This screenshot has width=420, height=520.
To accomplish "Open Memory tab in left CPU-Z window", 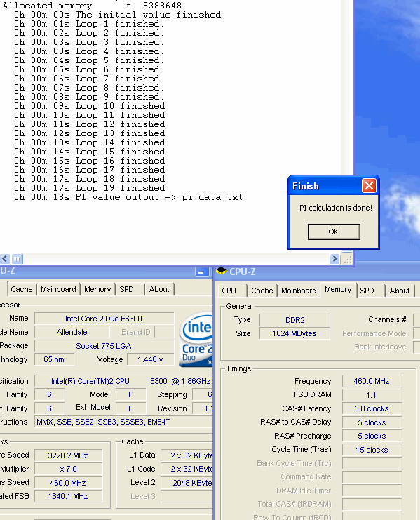I will (x=97, y=289).
